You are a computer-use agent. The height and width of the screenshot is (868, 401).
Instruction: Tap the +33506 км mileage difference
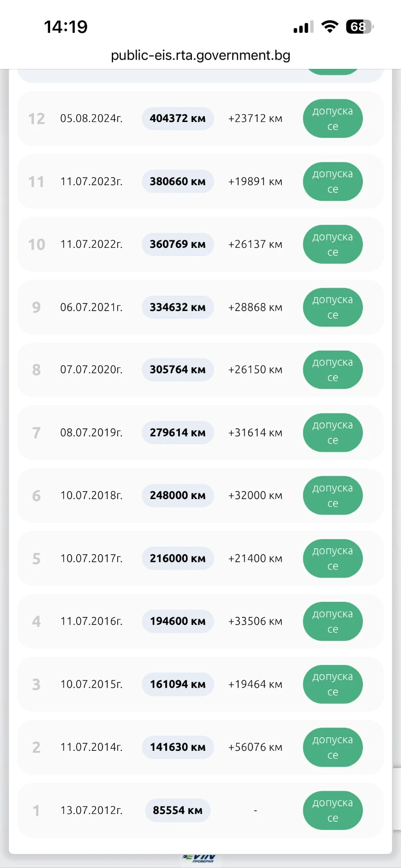[x=255, y=621]
